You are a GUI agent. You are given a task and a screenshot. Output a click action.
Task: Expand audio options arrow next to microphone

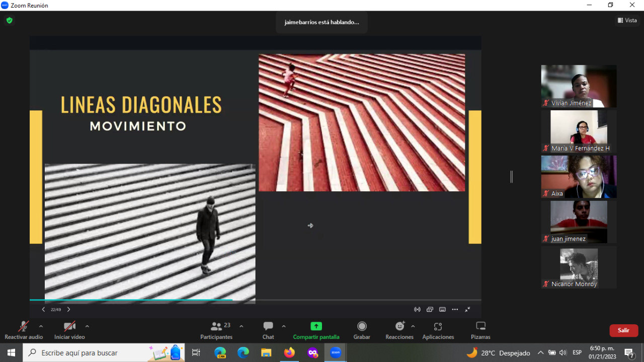point(41,326)
